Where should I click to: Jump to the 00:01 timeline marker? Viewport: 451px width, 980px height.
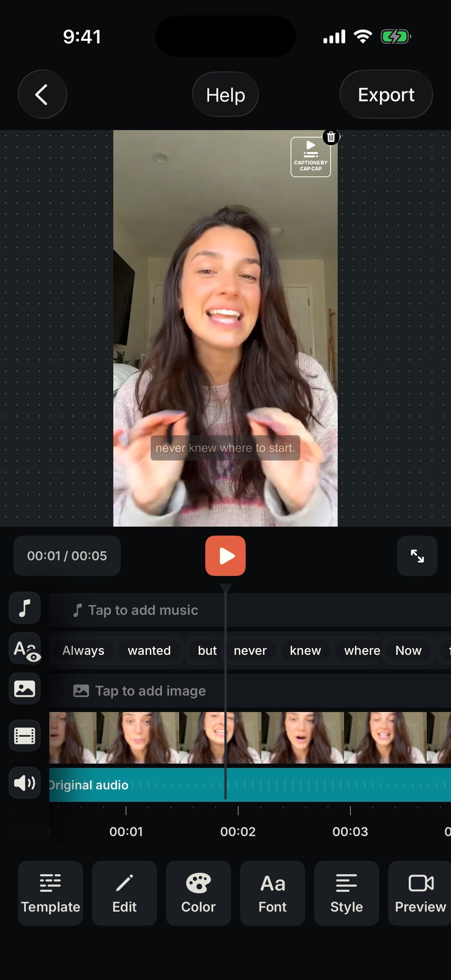coord(126,832)
